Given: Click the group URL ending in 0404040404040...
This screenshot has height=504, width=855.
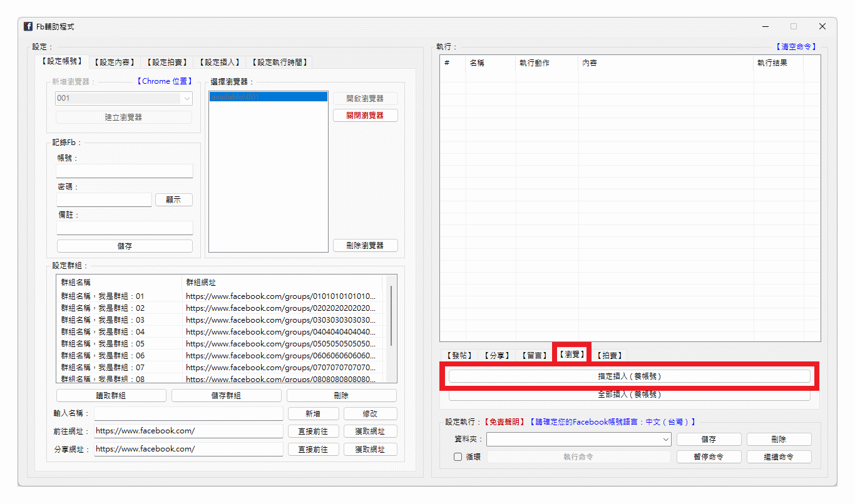Looking at the screenshot, I should click(281, 332).
